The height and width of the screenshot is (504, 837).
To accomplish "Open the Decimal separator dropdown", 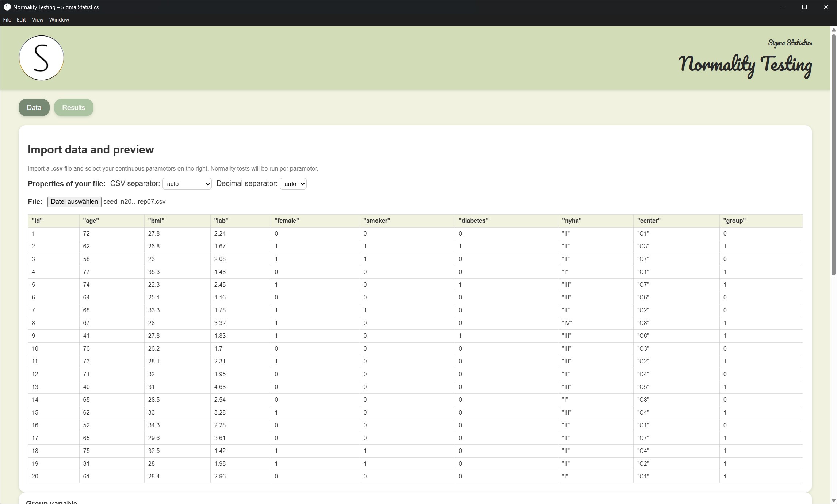I will tap(293, 184).
